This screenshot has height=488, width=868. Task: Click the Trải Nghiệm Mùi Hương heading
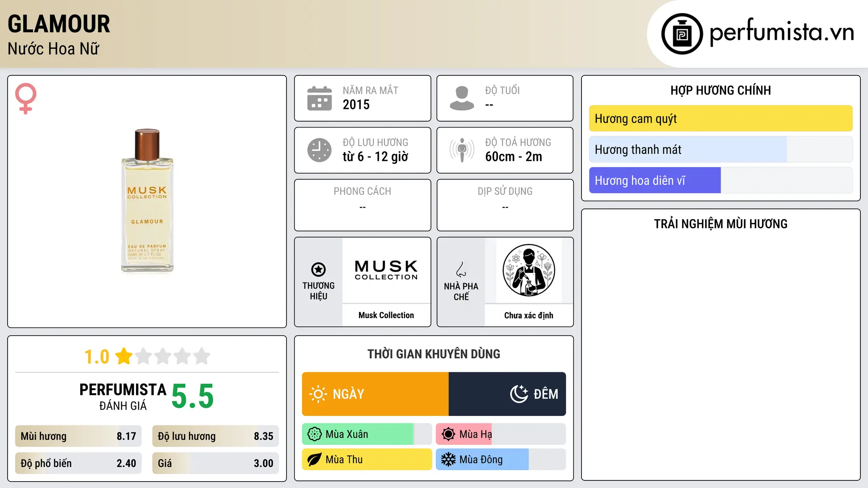[x=721, y=224]
